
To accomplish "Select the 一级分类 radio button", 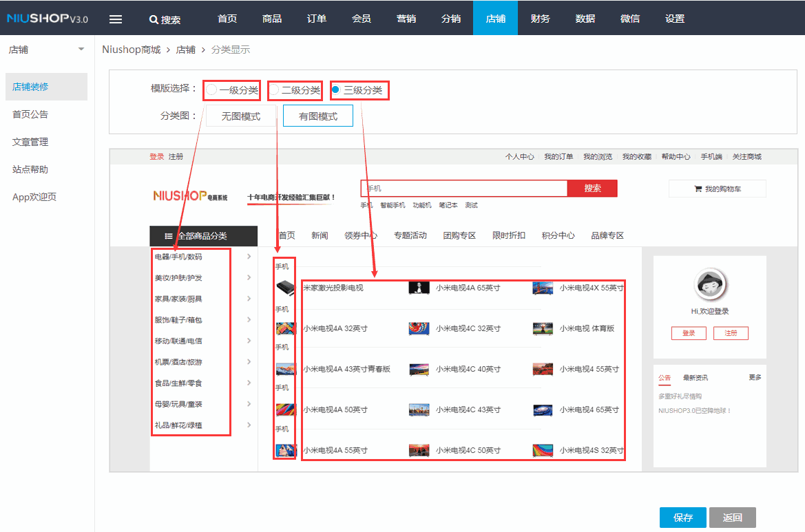I will point(211,90).
